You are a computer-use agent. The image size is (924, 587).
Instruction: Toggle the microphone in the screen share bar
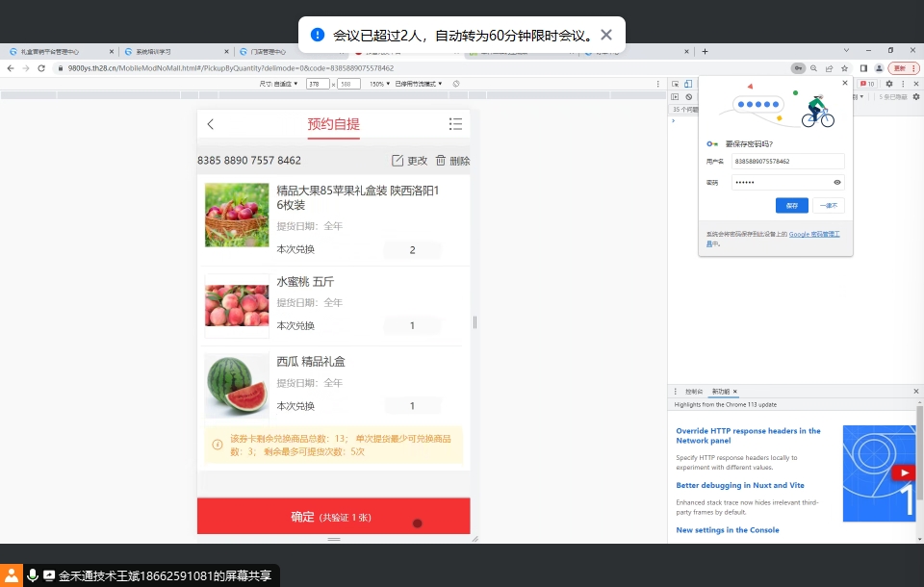click(33, 575)
